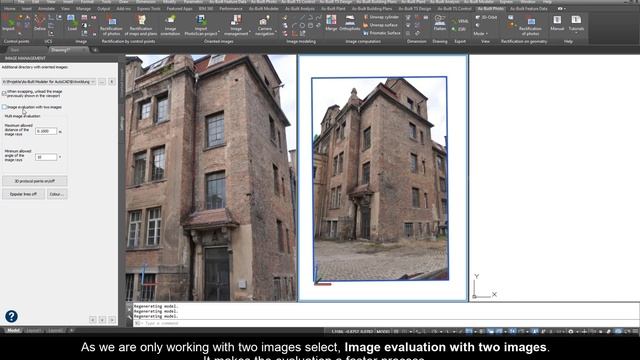This screenshot has height=360, width=640.
Task: Click the Model layout tab
Action: (x=13, y=331)
